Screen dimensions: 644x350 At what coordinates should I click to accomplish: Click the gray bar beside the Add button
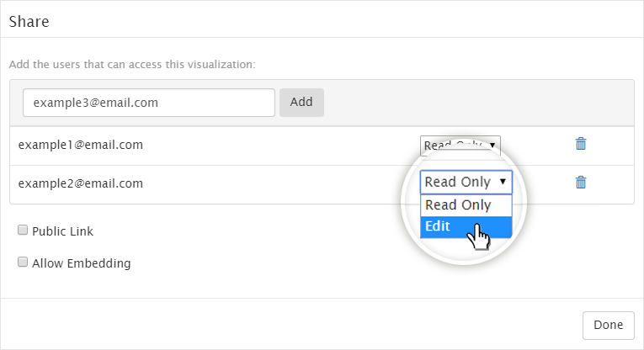pyautogui.click(x=478, y=103)
